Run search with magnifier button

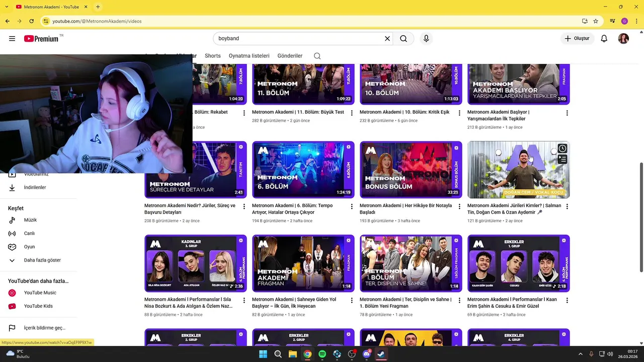coord(404,39)
